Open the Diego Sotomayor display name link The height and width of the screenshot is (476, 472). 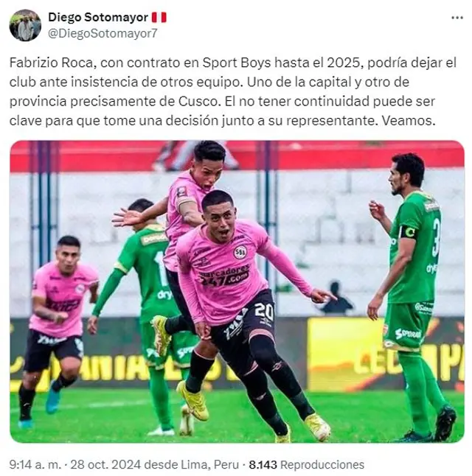[x=98, y=17]
